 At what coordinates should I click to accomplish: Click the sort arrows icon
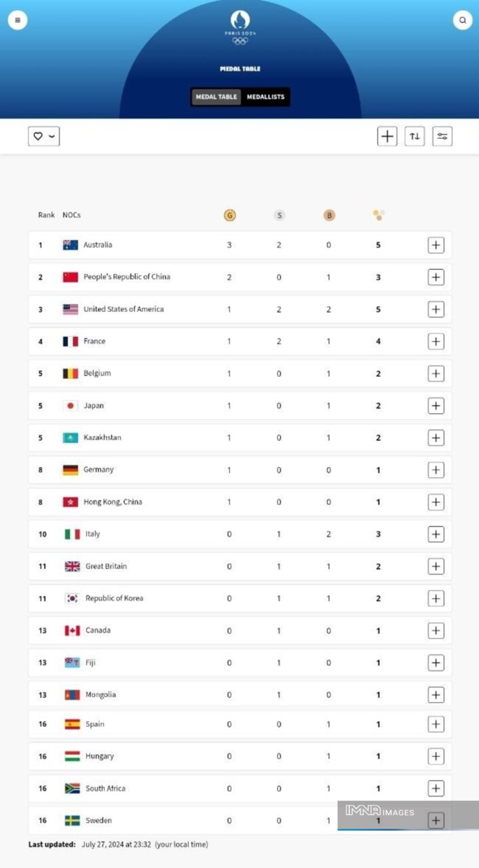coord(415,136)
